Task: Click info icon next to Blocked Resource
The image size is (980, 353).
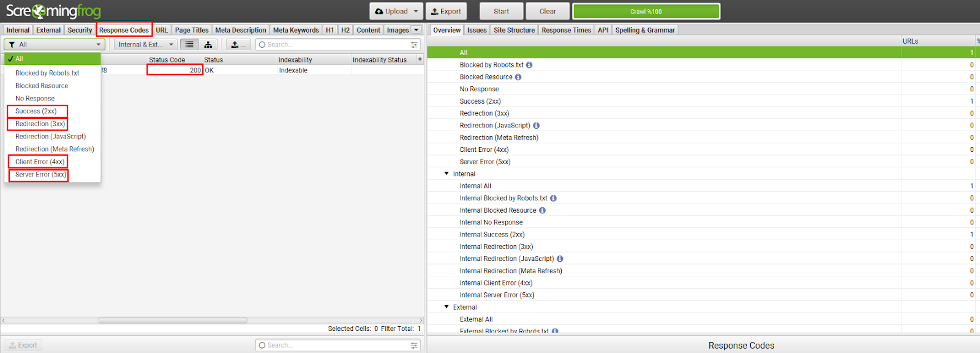Action: [x=518, y=77]
